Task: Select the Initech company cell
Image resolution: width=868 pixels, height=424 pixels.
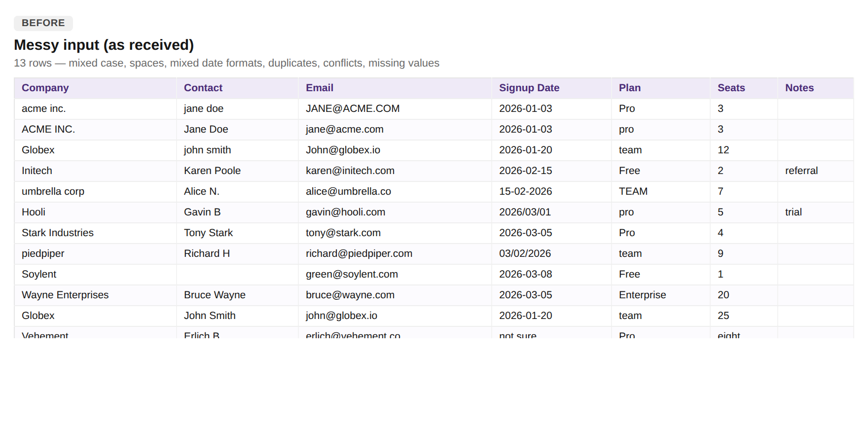Action: [x=95, y=171]
